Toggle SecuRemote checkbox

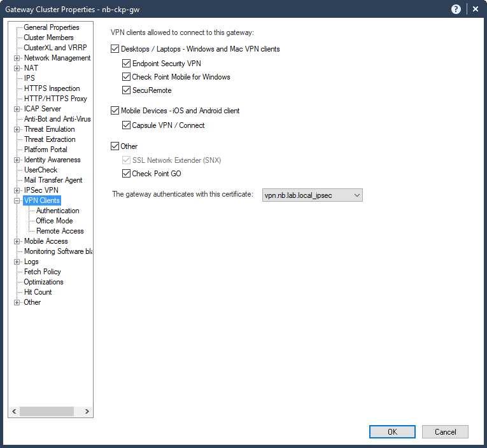pos(126,90)
